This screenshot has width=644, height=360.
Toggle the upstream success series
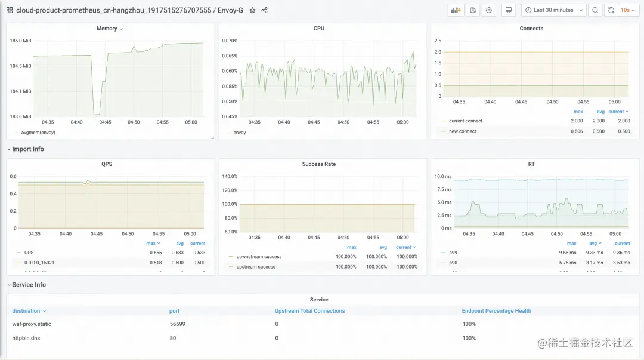[x=256, y=267]
